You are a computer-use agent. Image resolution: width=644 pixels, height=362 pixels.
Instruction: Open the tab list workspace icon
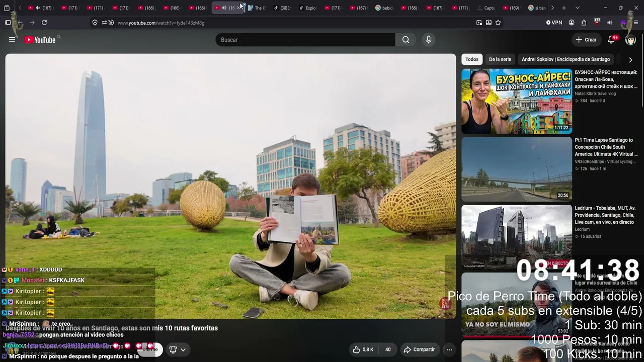tap(7, 8)
